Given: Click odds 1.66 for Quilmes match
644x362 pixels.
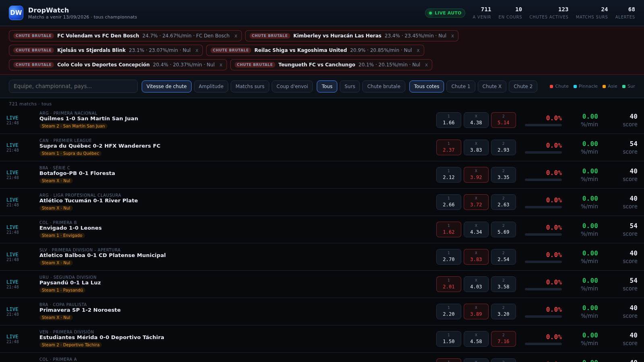Looking at the screenshot, I should coord(449,120).
